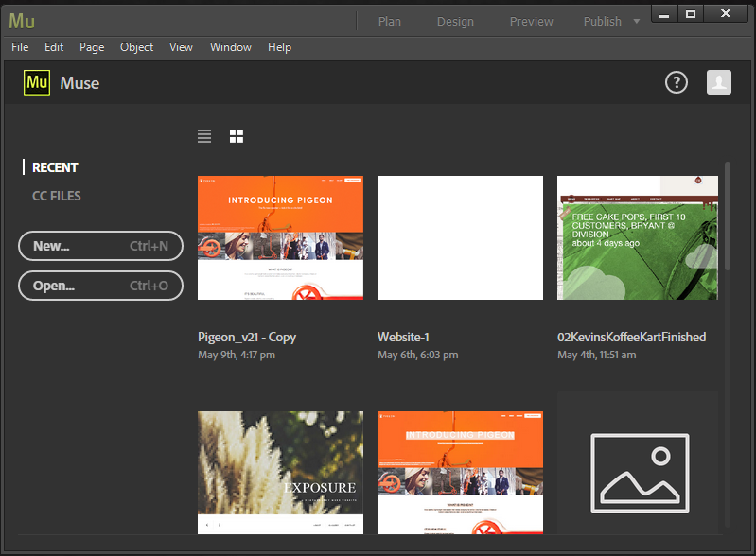756x556 pixels.
Task: Maximize the Muse window
Action: click(x=691, y=14)
